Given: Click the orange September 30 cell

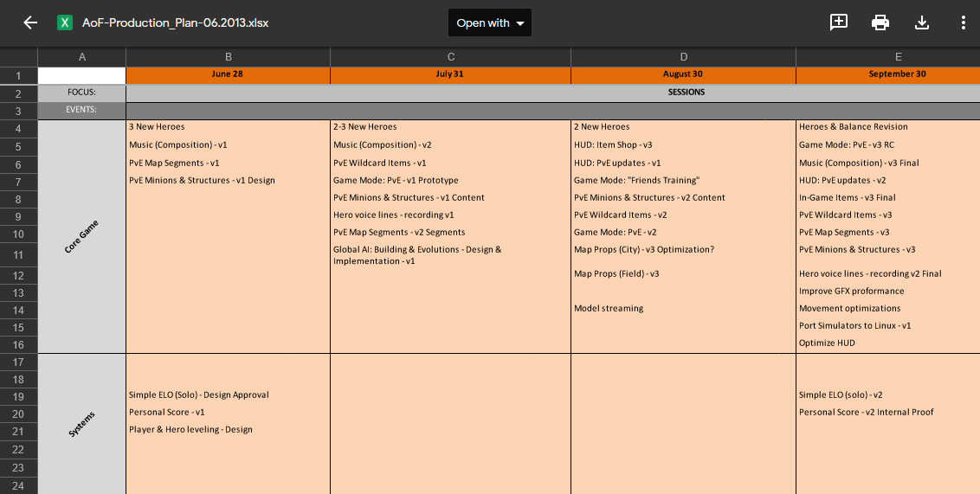Looking at the screenshot, I should [887, 74].
